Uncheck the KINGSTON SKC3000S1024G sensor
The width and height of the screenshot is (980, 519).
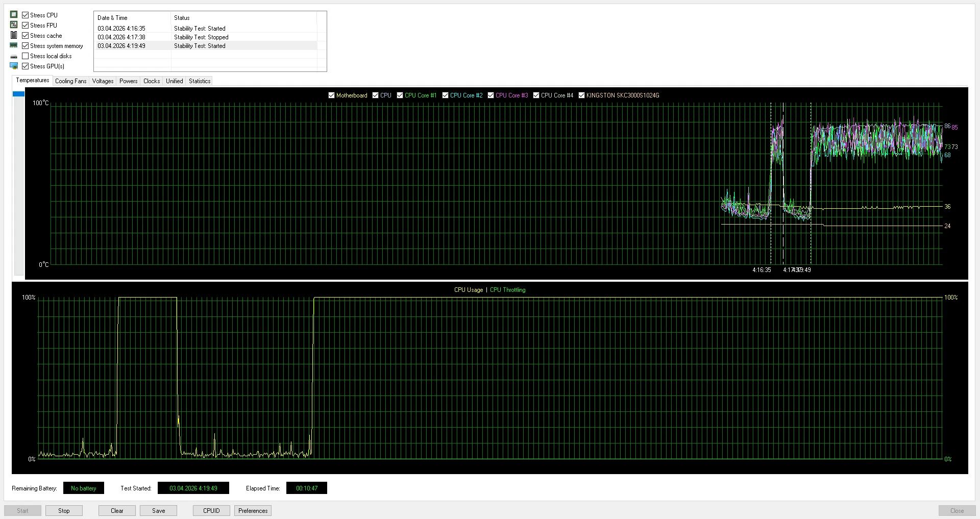click(581, 95)
